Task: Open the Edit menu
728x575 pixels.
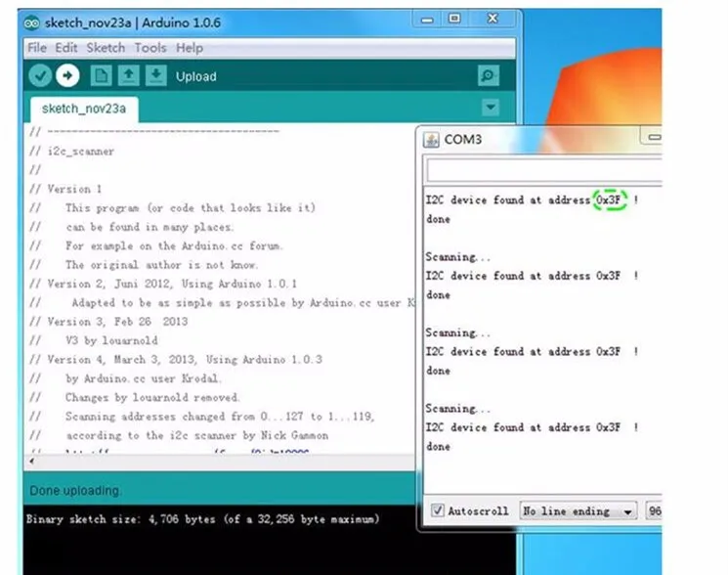Action: [65, 48]
